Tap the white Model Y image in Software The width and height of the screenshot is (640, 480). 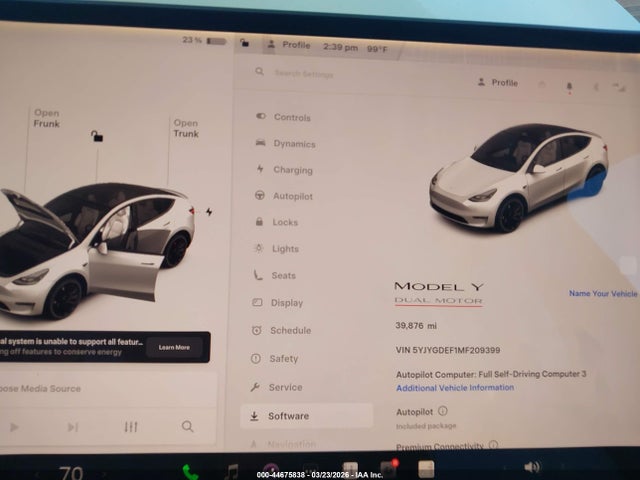pyautogui.click(x=518, y=177)
